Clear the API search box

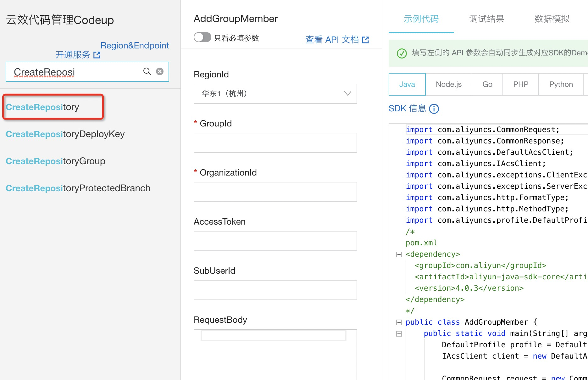(160, 71)
